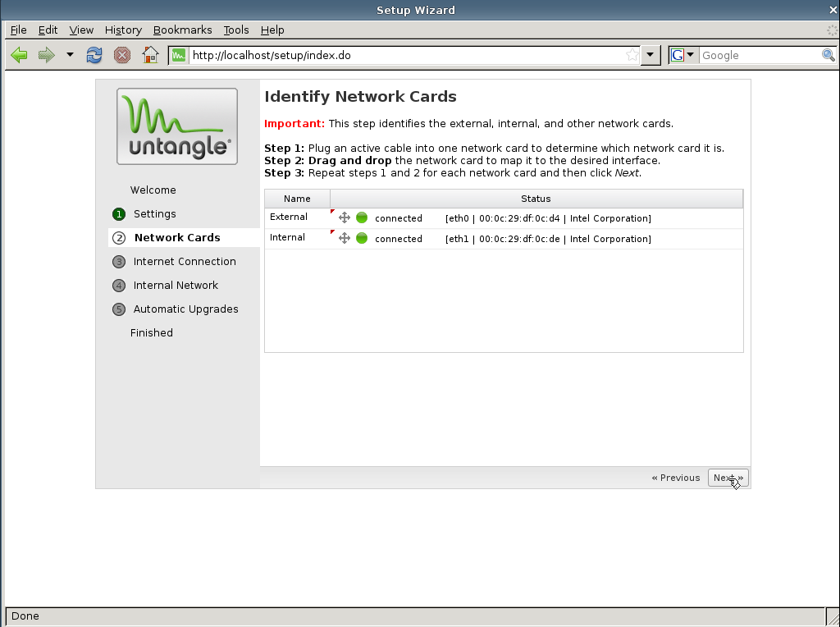Click the URL address field
This screenshot has width=840, height=627.
tap(407, 55)
